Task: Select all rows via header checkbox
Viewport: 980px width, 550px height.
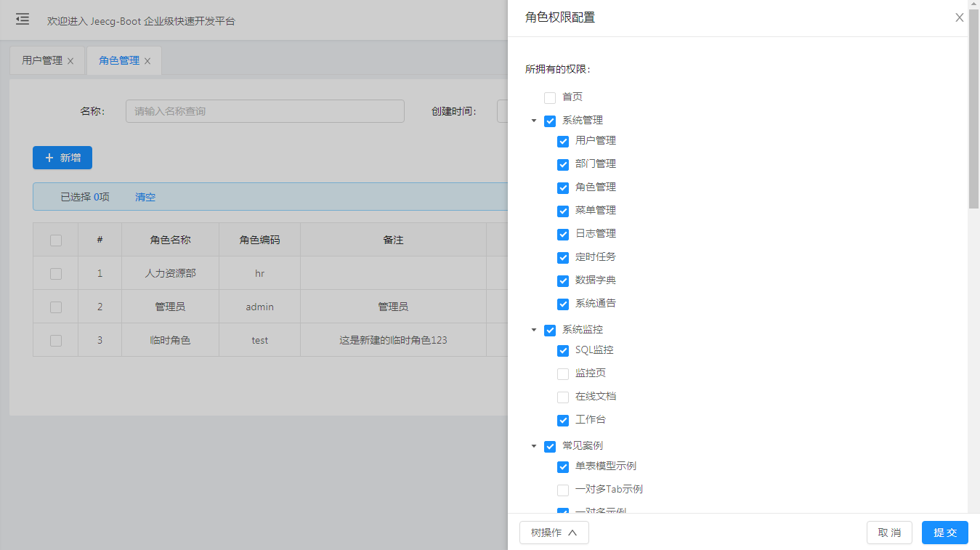Action: [x=55, y=239]
